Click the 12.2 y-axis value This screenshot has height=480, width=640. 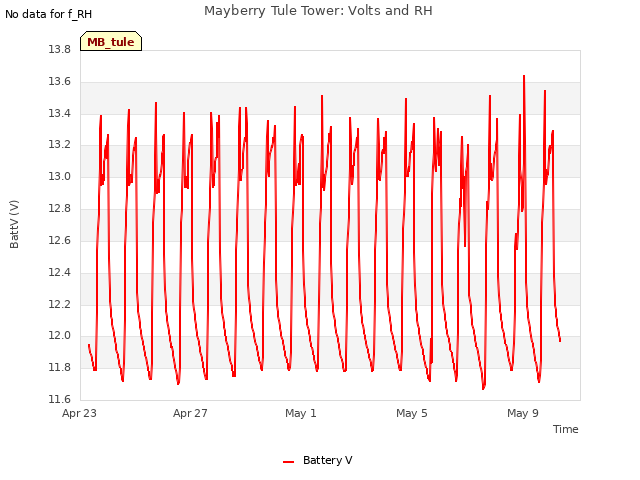(x=60, y=304)
